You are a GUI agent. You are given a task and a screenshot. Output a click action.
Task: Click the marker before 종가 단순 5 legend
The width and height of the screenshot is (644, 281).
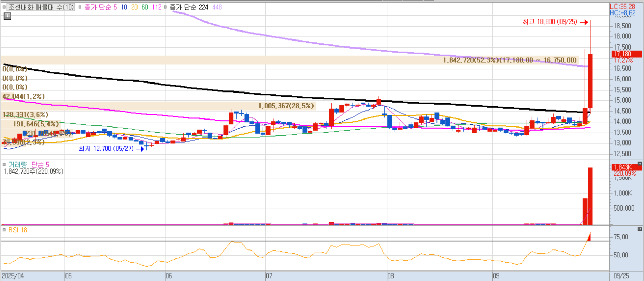click(80, 7)
